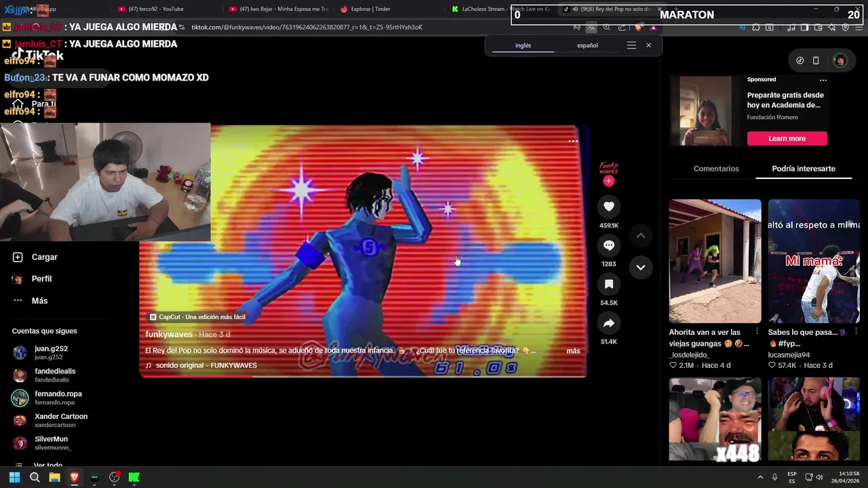Screen dimensions: 868x488
Task: Go to the previous video with up arrow
Action: click(x=640, y=236)
